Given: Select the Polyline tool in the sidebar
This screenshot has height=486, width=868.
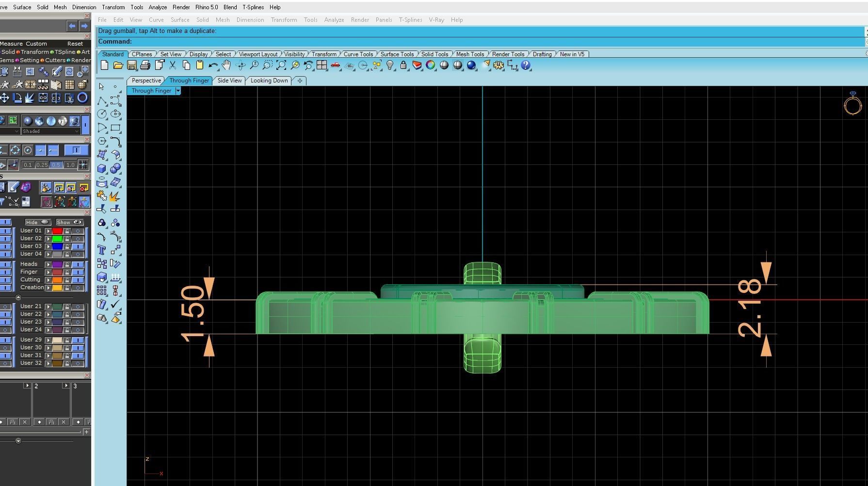Looking at the screenshot, I should [102, 100].
